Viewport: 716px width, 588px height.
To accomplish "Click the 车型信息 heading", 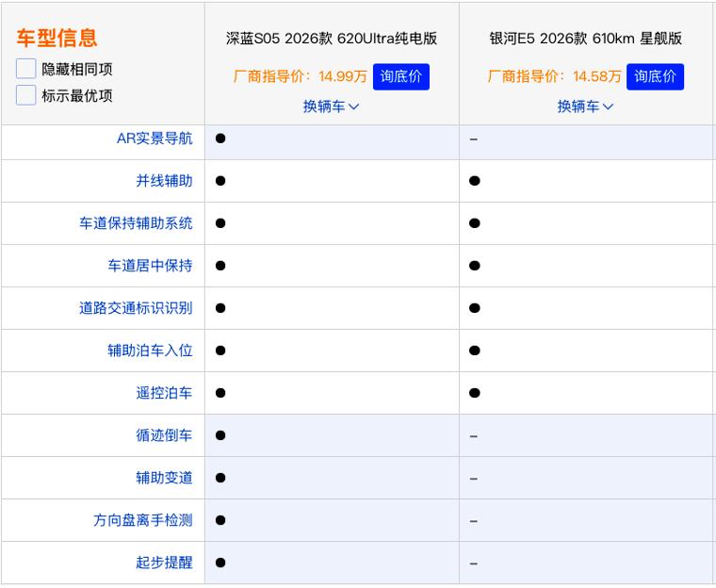I will click(x=57, y=38).
